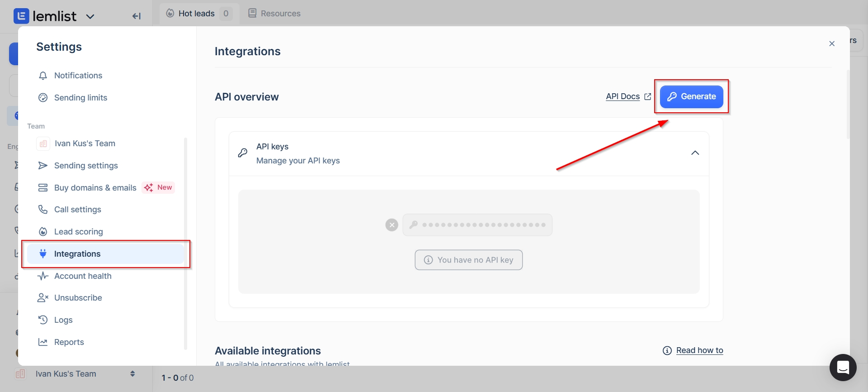868x392 pixels.
Task: Close the Settings dialog
Action: (x=832, y=44)
